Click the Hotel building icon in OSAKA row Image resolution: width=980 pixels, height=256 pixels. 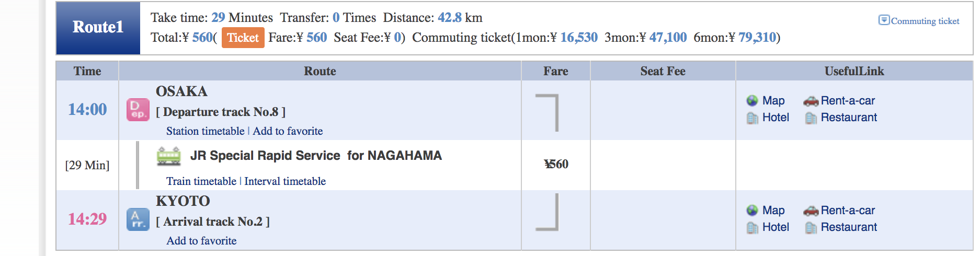coord(753,118)
